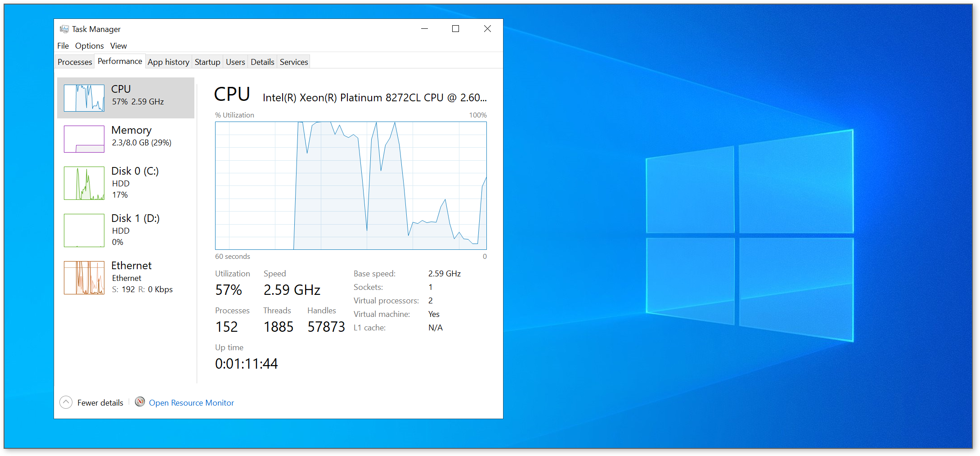Click the Disk 1 (D:) entry label
980x456 pixels.
[135, 218]
